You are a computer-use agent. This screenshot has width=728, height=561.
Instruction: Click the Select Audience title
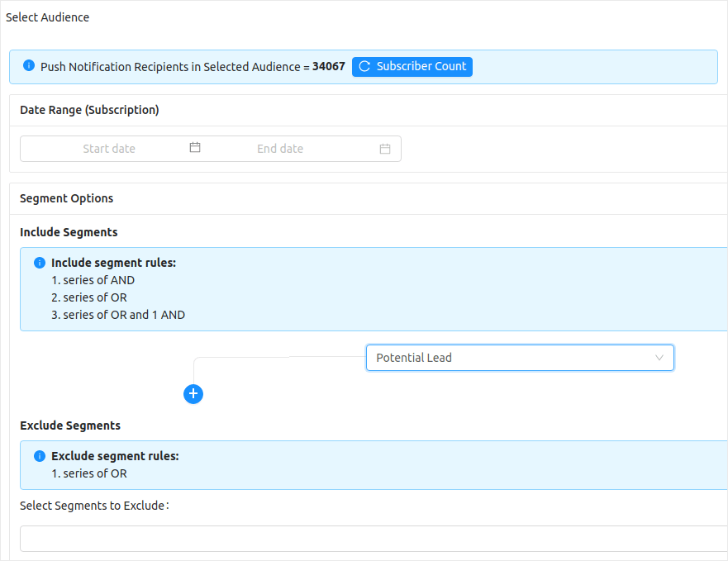click(47, 17)
